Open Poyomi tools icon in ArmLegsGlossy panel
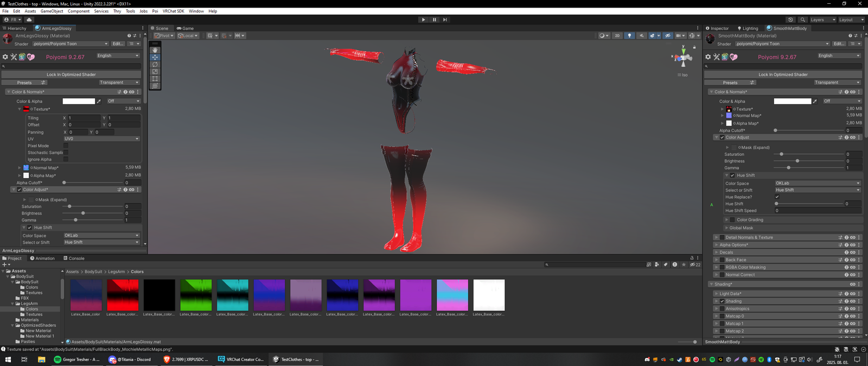The image size is (868, 366). tap(14, 57)
